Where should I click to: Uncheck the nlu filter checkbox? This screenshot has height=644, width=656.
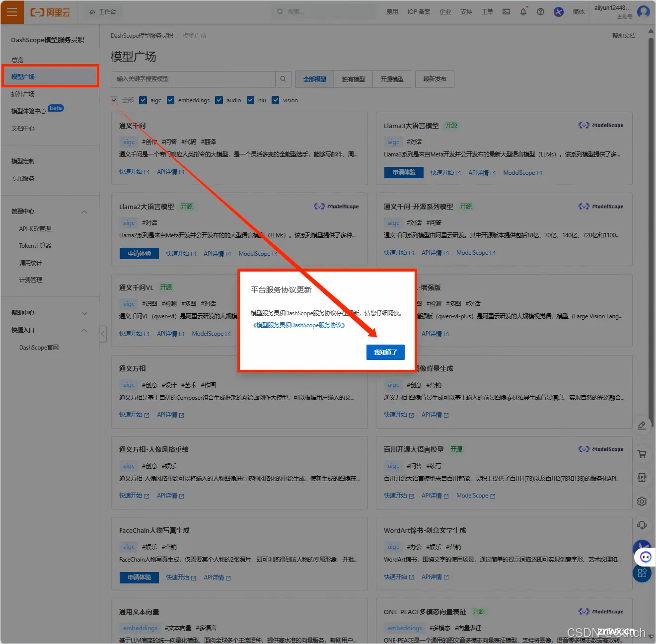tap(250, 100)
